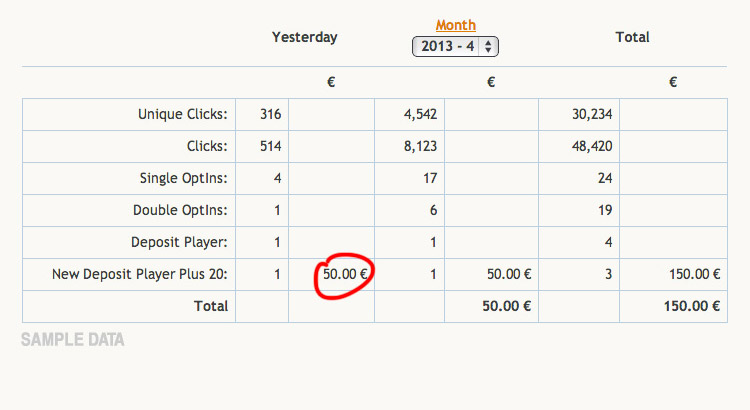Click the bold Total row label
The image size is (750, 410).
click(211, 306)
